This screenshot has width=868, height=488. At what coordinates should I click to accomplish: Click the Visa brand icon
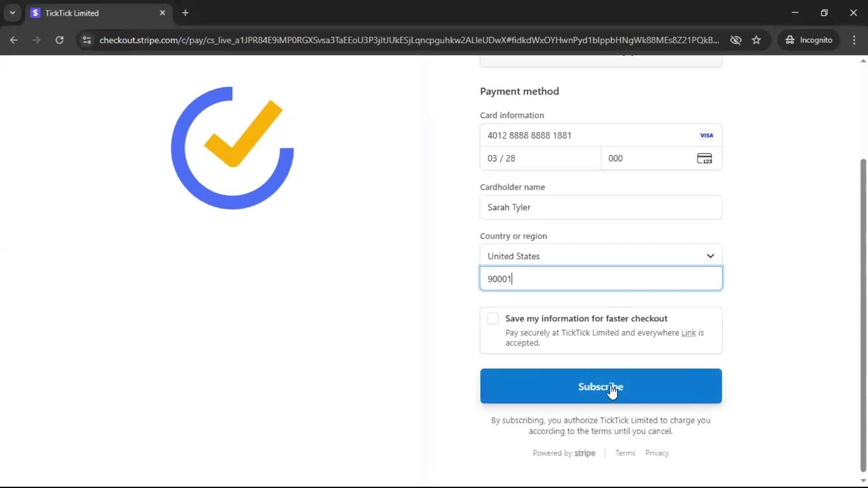point(706,136)
